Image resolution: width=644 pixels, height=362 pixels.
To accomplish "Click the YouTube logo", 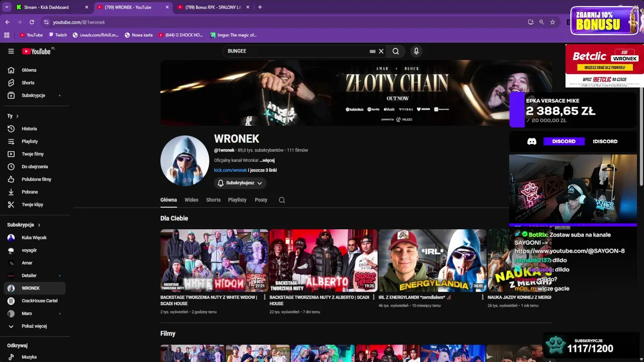I will click(36, 51).
